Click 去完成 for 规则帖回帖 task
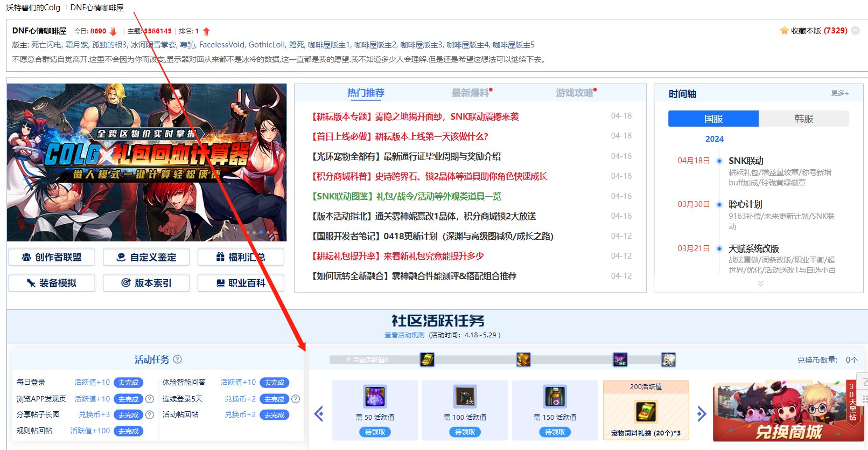 [129, 431]
